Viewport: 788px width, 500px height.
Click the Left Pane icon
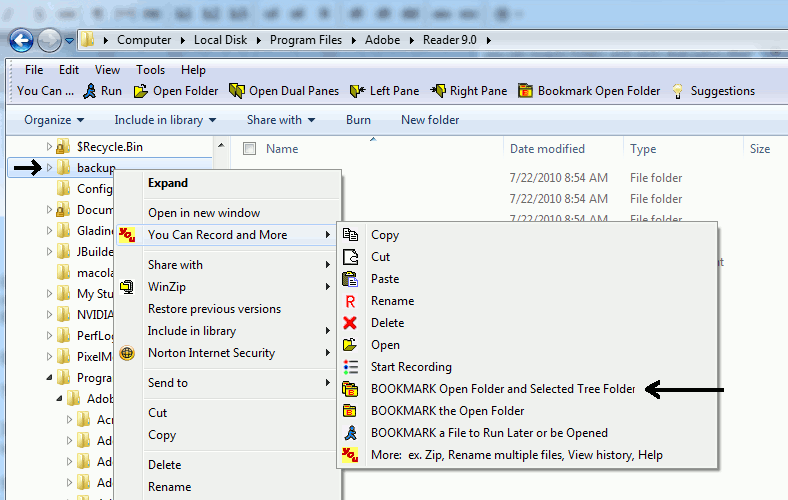(357, 91)
